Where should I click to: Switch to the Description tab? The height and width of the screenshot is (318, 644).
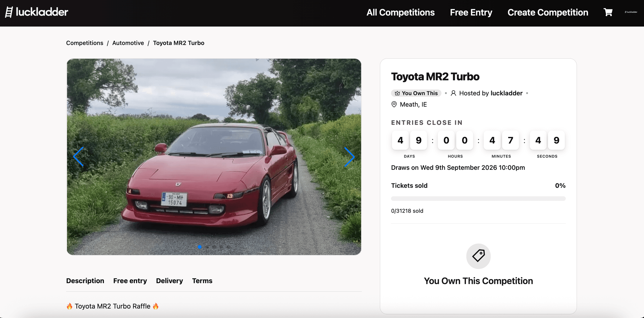tap(85, 281)
